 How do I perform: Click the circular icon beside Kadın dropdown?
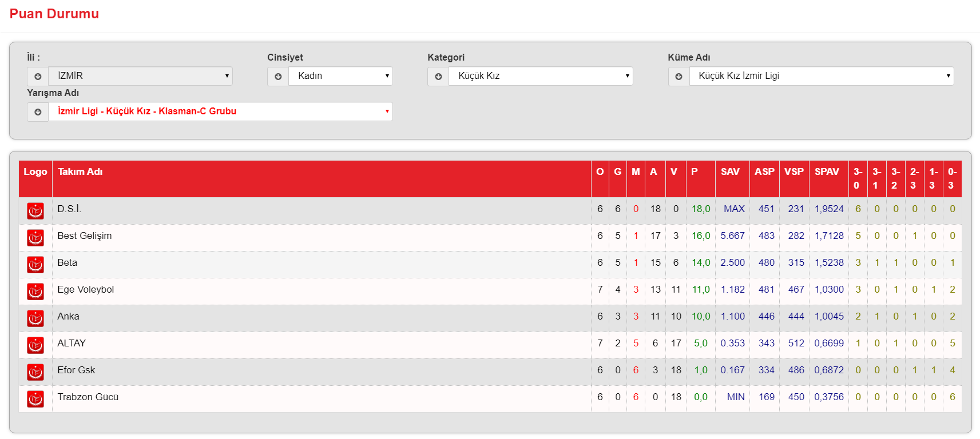278,76
